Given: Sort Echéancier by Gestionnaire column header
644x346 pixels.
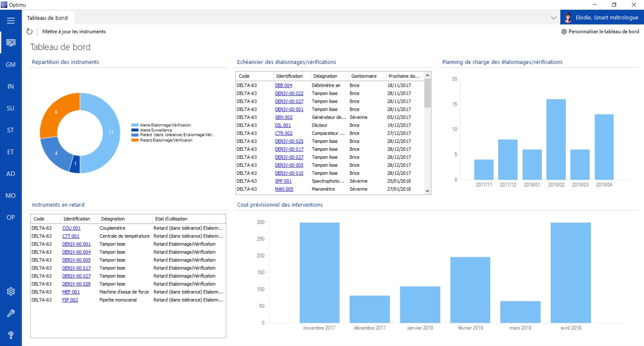Looking at the screenshot, I should [x=367, y=76].
